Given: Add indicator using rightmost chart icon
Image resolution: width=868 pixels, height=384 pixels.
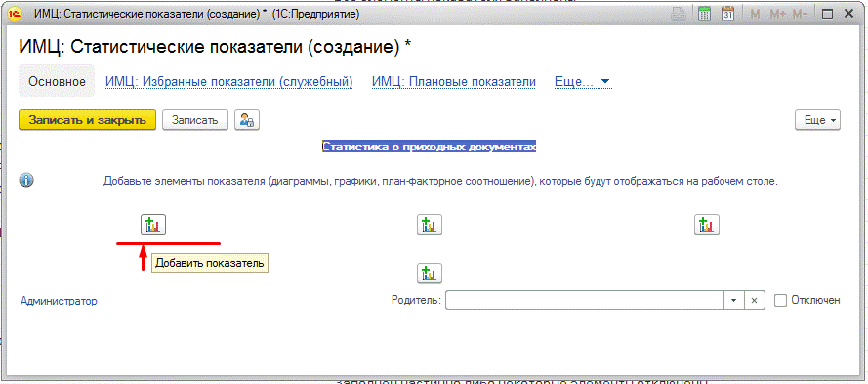Looking at the screenshot, I should 707,225.
